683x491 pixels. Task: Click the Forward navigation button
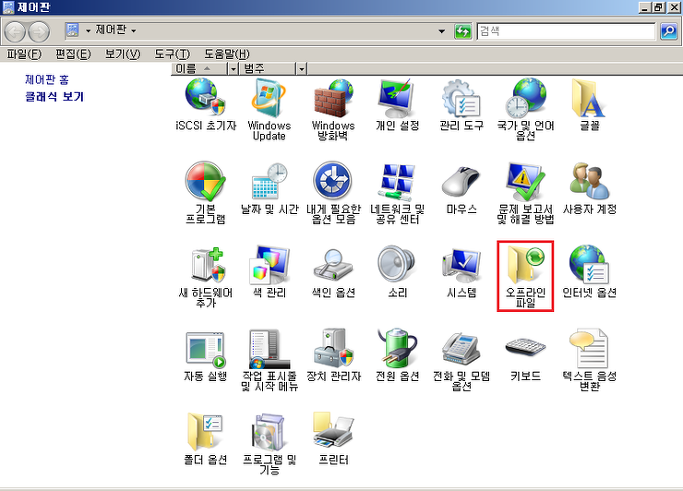click(39, 31)
